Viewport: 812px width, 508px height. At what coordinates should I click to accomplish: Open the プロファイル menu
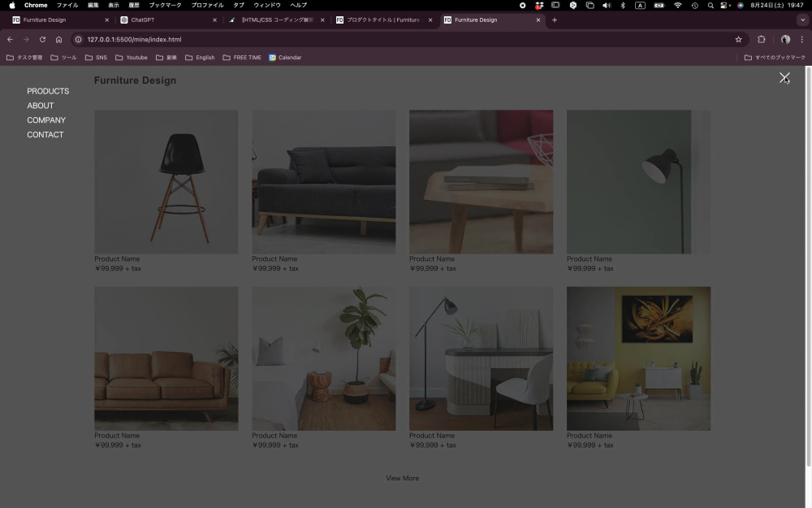(x=207, y=5)
